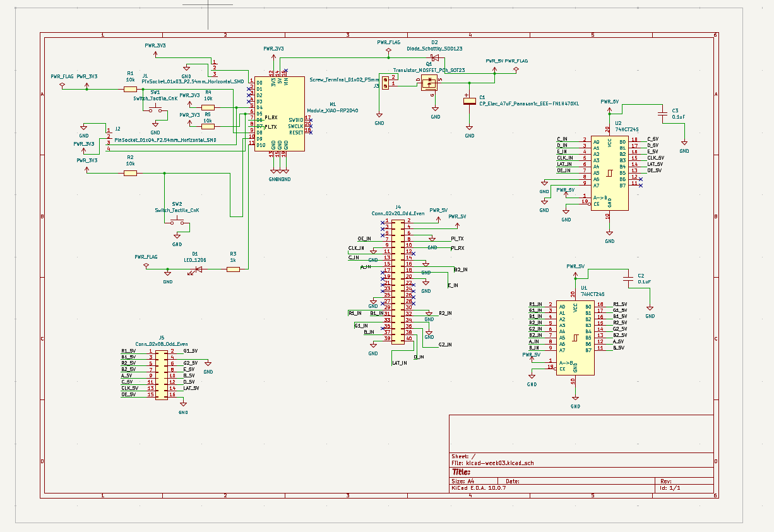Click the B2_IN net label beside J4
The width and height of the screenshot is (774, 532).
[x=460, y=269]
